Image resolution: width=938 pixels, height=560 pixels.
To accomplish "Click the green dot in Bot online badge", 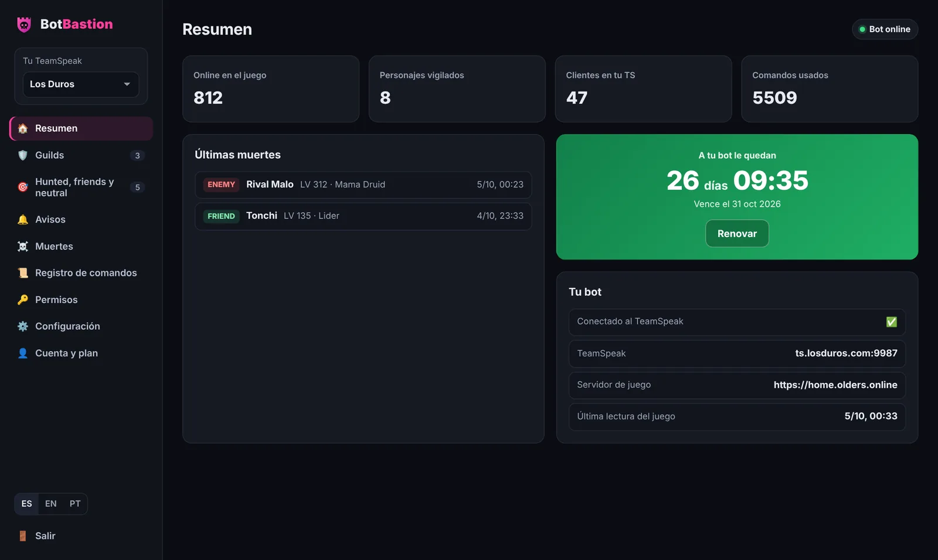I will click(x=862, y=29).
